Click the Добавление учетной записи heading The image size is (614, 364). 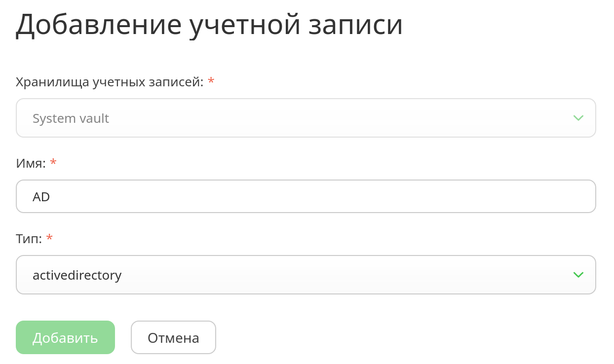[x=209, y=25]
